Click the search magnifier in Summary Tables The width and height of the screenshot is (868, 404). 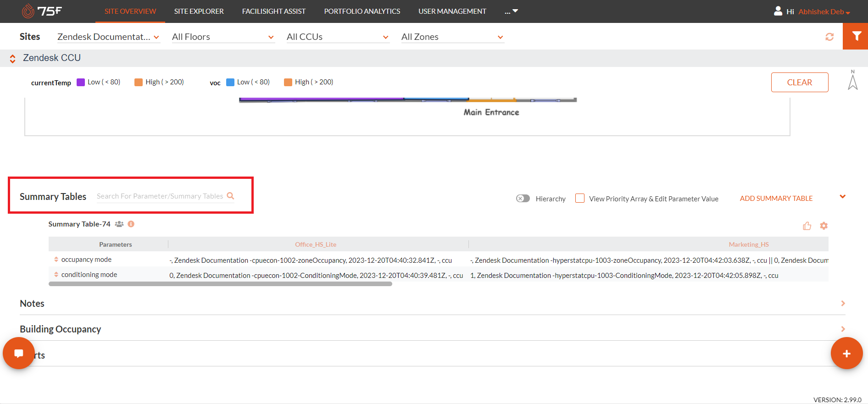(x=230, y=196)
